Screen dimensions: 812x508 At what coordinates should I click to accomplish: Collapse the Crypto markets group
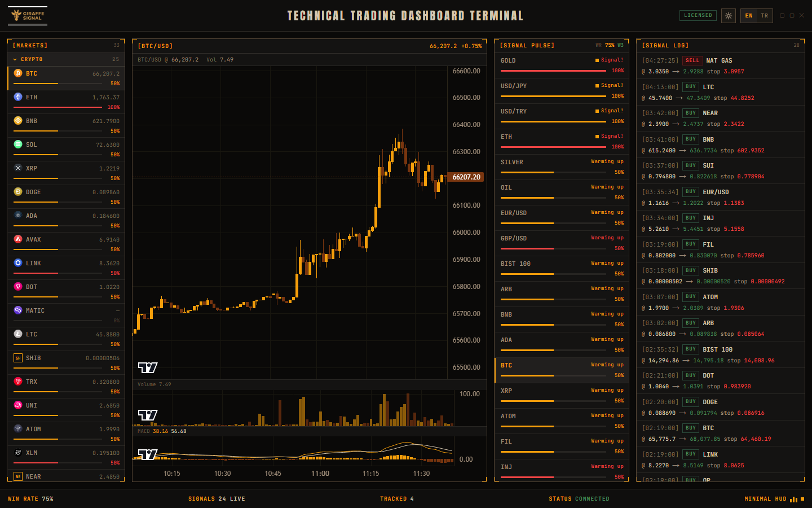[x=66, y=59]
